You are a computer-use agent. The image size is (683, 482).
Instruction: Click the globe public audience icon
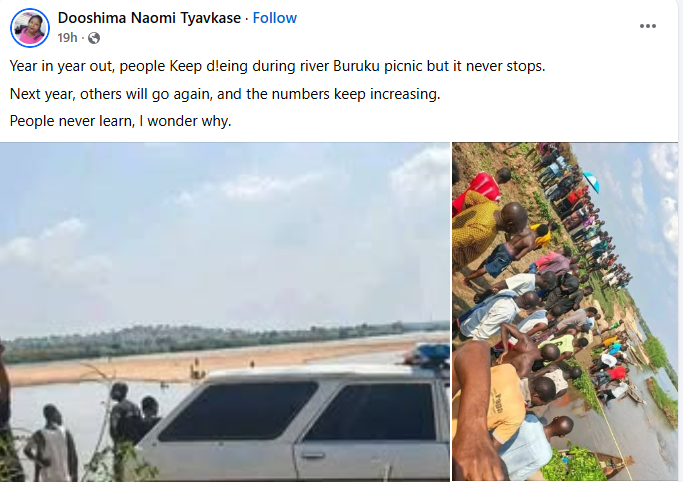click(94, 38)
